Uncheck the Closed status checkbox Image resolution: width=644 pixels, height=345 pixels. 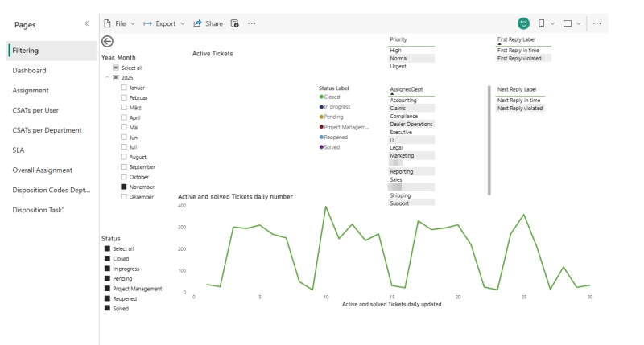(107, 258)
